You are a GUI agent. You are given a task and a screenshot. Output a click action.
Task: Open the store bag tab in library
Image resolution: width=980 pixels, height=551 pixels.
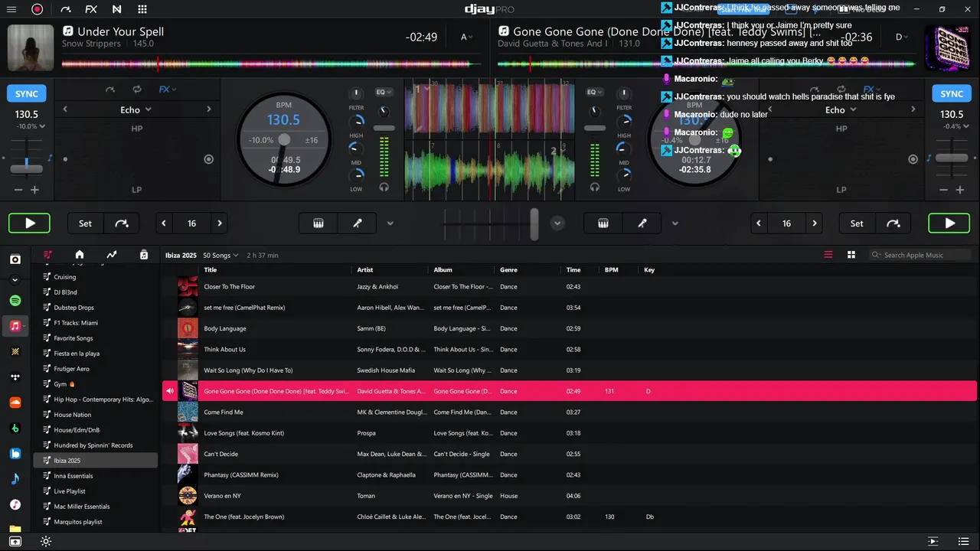tap(144, 255)
